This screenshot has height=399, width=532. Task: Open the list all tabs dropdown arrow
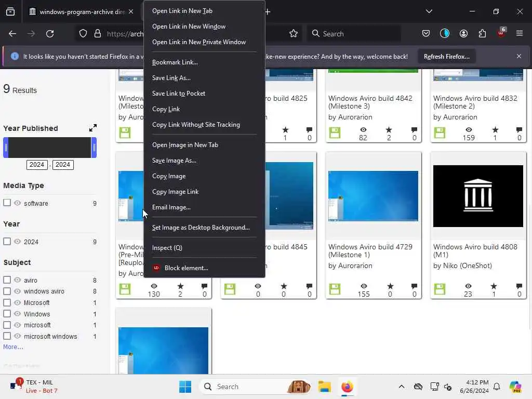click(429, 11)
